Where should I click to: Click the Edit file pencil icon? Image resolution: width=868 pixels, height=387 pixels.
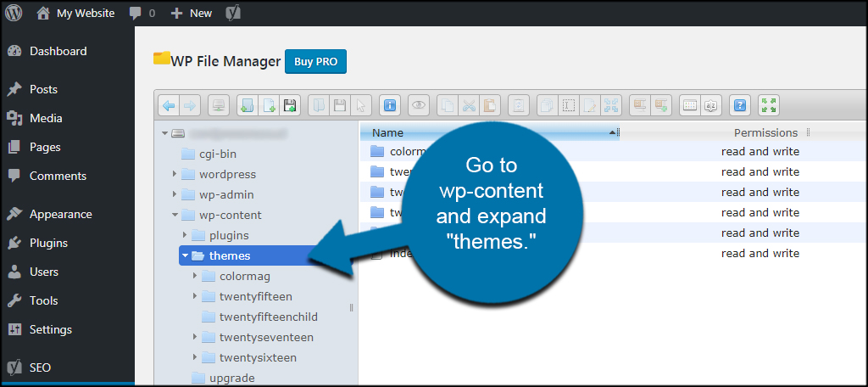(590, 104)
